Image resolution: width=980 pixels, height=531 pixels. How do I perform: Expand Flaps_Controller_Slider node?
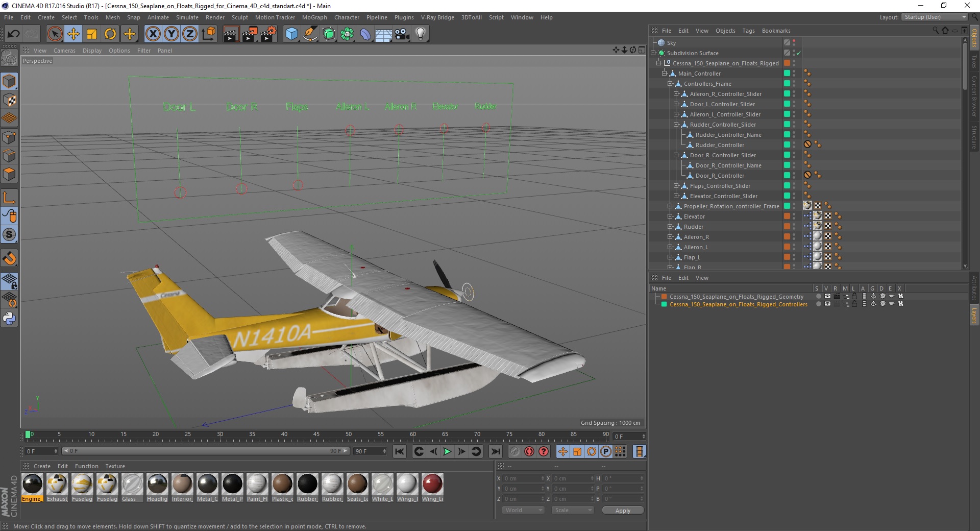pyautogui.click(x=676, y=185)
